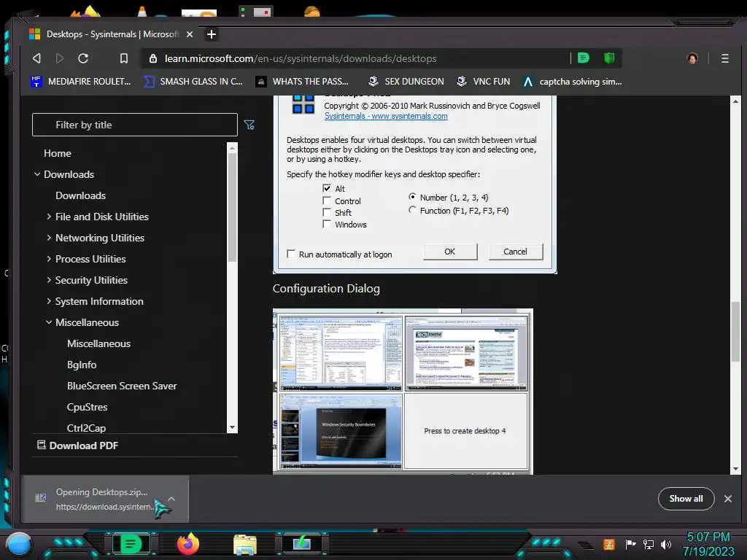The image size is (747, 560).
Task: Click the page scrollbar down arrow
Action: point(735,469)
